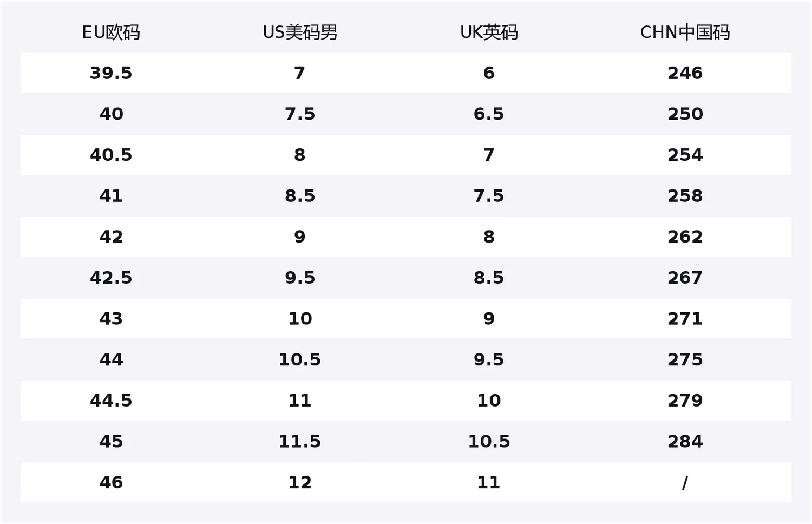The width and height of the screenshot is (812, 524).
Task: Click the UK英码 column header
Action: [x=489, y=32]
